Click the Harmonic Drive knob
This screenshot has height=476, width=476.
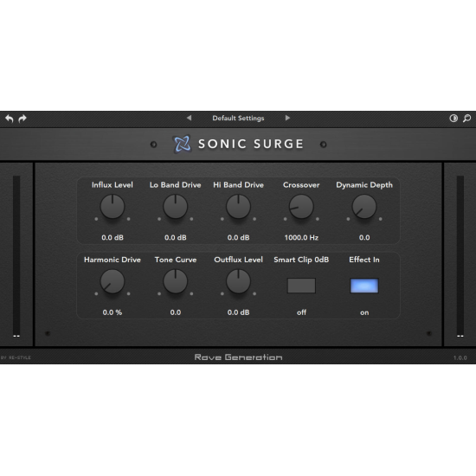(113, 282)
